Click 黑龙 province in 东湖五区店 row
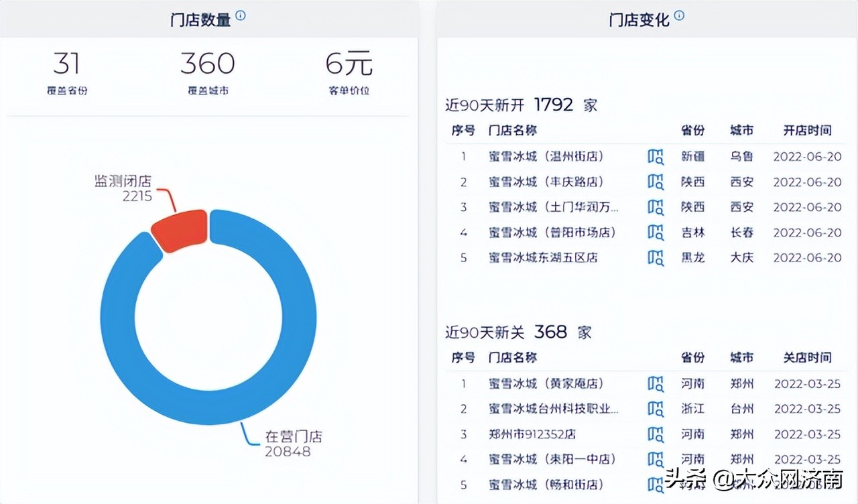The width and height of the screenshot is (858, 504). (x=693, y=257)
